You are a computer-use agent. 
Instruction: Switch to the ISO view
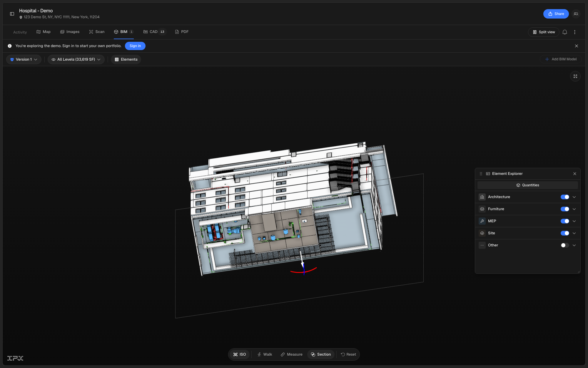(240, 354)
